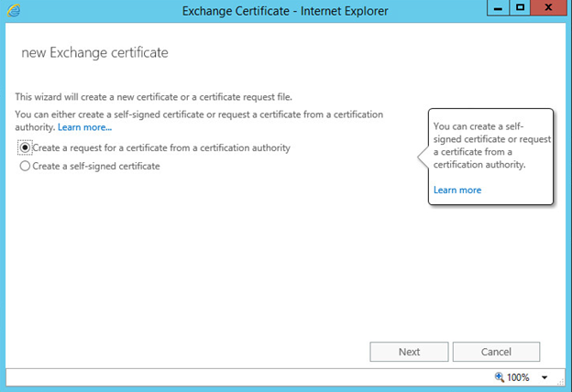Select the certification authority request radio button
This screenshot has width=572, height=392.
pos(25,147)
